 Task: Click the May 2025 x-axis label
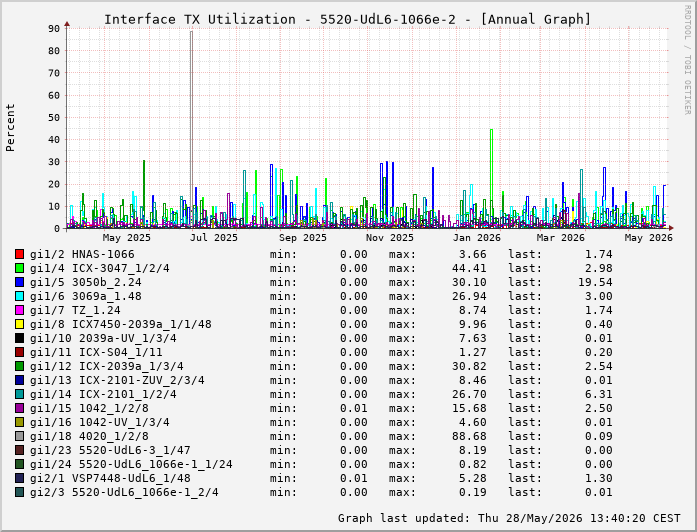click(127, 238)
